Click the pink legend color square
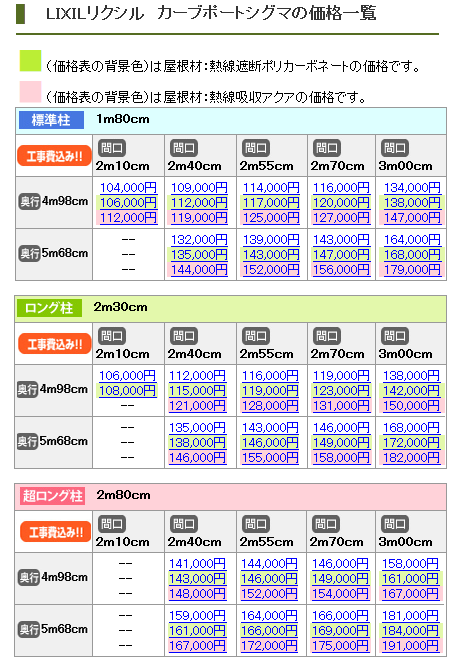Viewport: 450px width, 665px height. pyautogui.click(x=30, y=92)
